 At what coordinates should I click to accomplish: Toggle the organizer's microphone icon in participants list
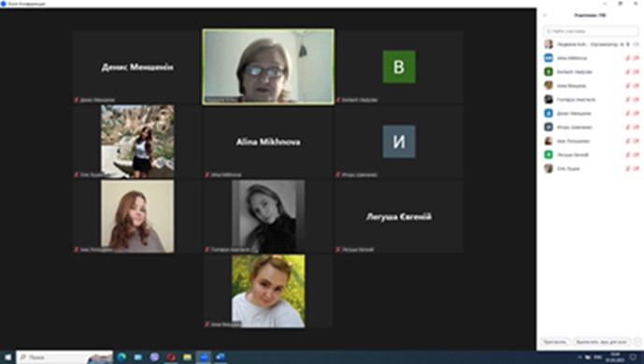click(627, 44)
